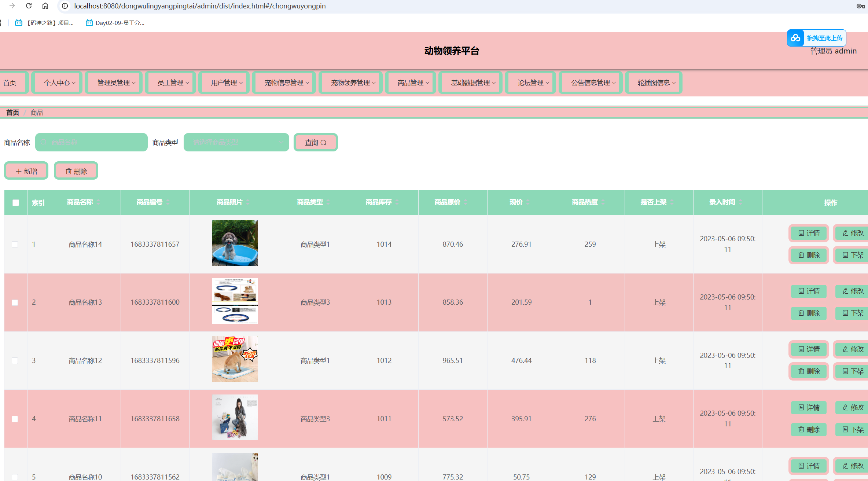
Task: Sort by 现价 column arrows
Action: coord(528,202)
